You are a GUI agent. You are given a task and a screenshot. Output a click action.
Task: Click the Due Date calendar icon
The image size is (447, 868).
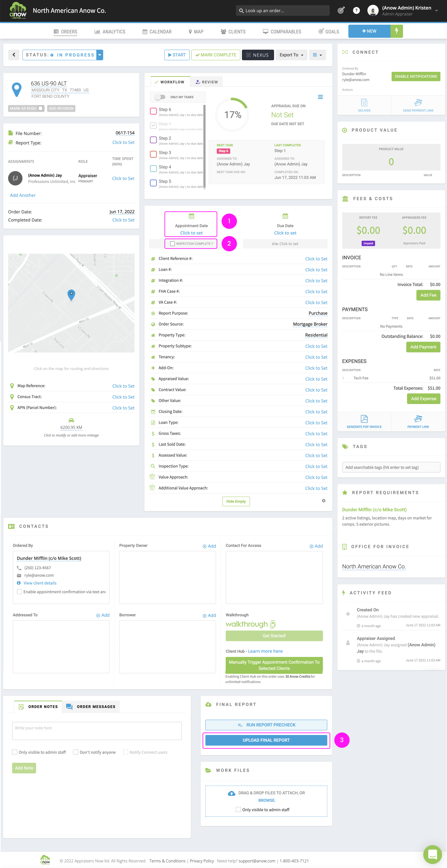point(285,216)
